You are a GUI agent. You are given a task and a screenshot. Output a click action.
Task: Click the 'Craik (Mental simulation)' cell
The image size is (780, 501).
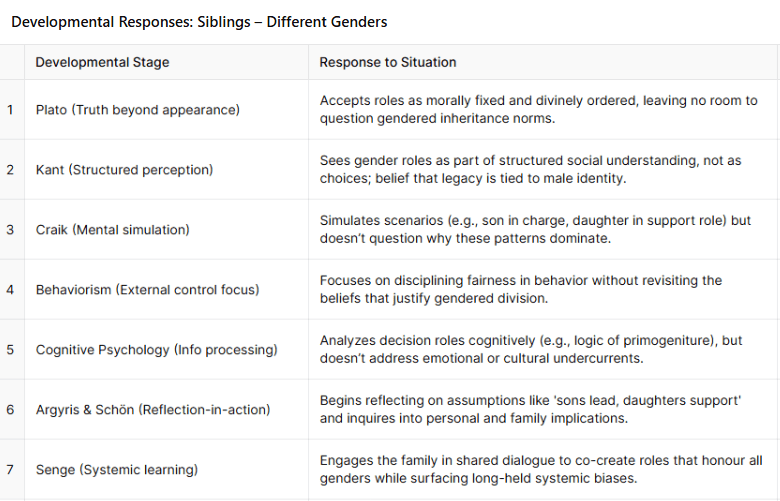(112, 230)
